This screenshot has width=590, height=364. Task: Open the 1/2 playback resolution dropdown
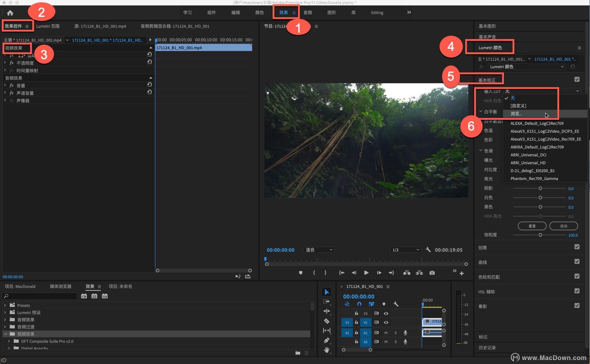pos(406,250)
